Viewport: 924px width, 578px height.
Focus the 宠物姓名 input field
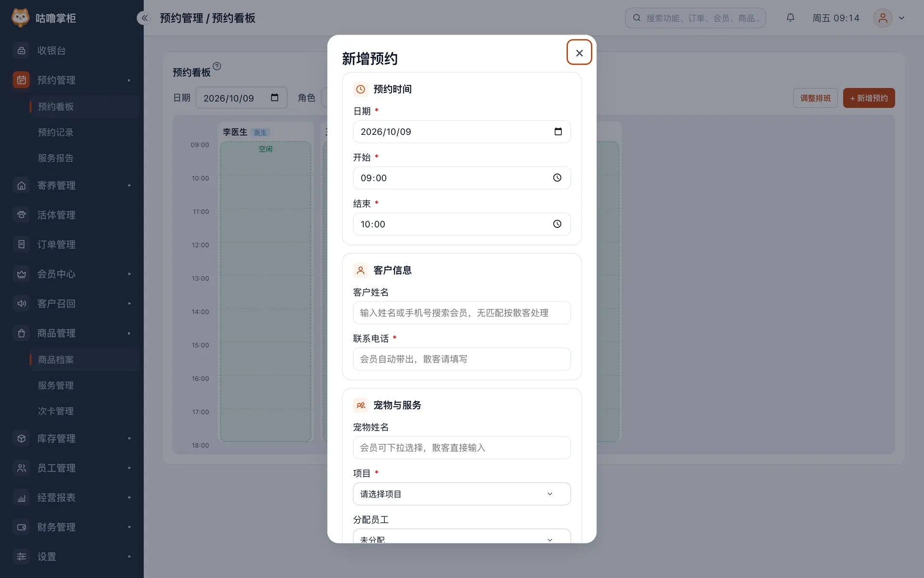(x=462, y=447)
